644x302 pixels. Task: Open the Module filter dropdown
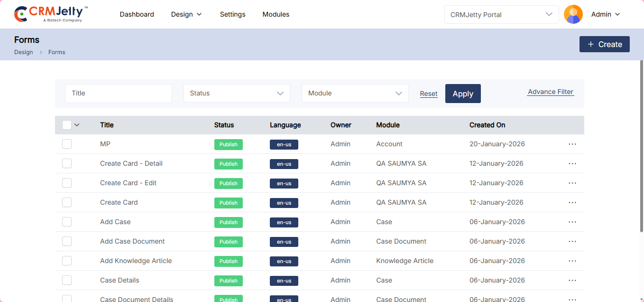pyautogui.click(x=355, y=94)
